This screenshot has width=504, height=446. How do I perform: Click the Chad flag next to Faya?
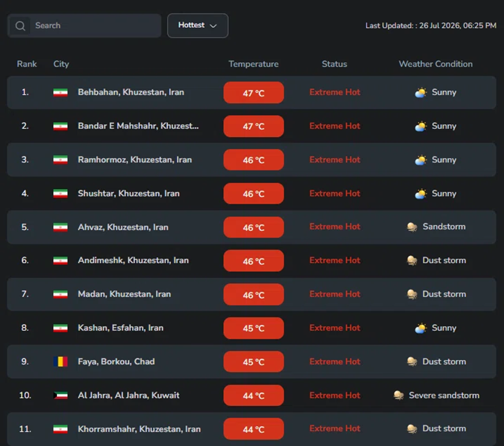click(60, 361)
